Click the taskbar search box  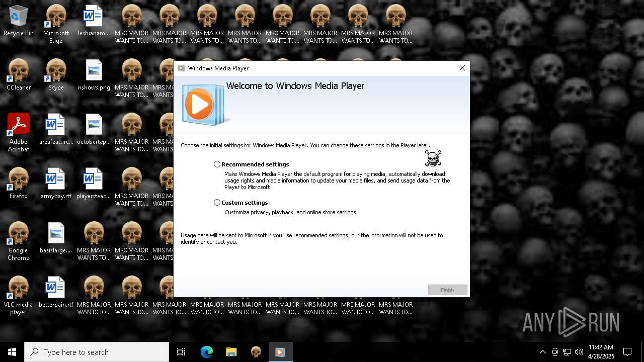97,352
